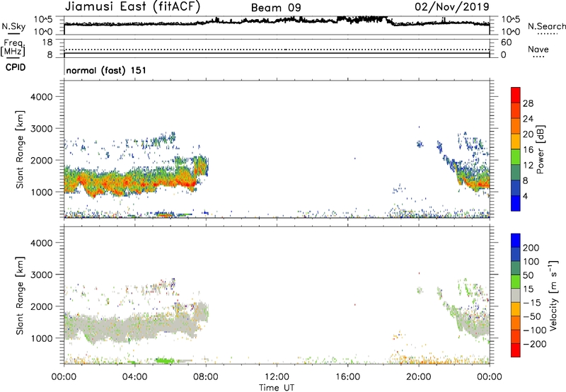Click the 'N.Sky' legend label
This screenshot has width=566, height=392.
pyautogui.click(x=13, y=26)
